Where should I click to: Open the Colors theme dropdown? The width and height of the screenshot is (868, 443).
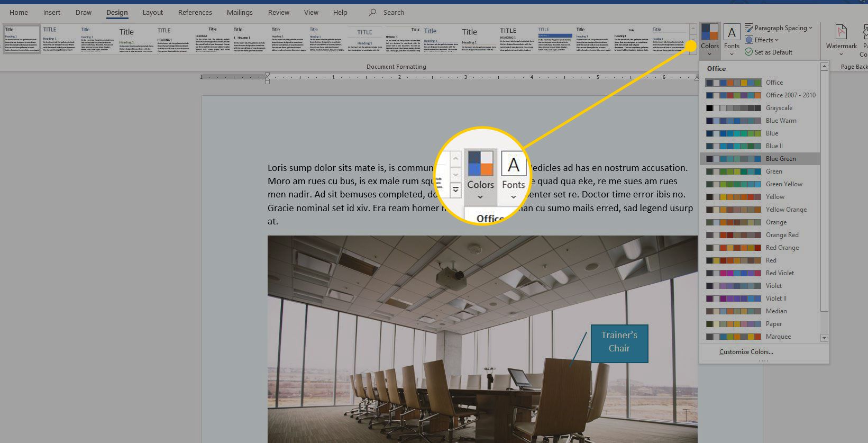pyautogui.click(x=709, y=40)
